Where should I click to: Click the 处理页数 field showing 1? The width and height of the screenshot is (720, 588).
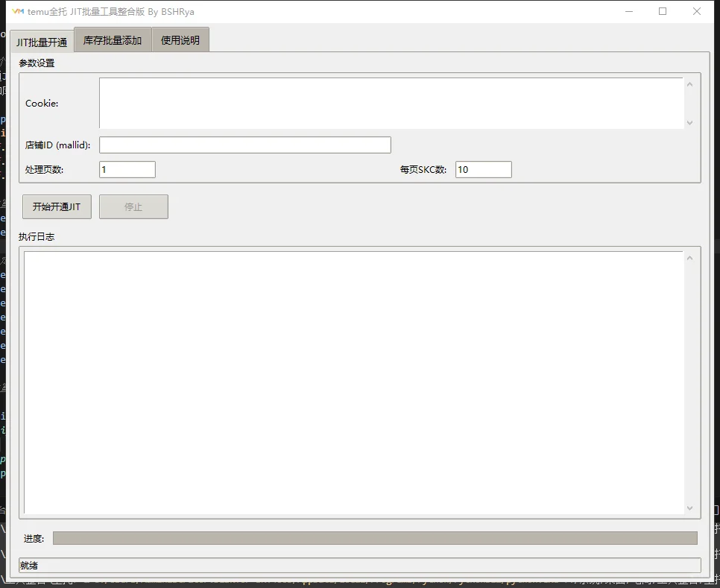pos(127,169)
